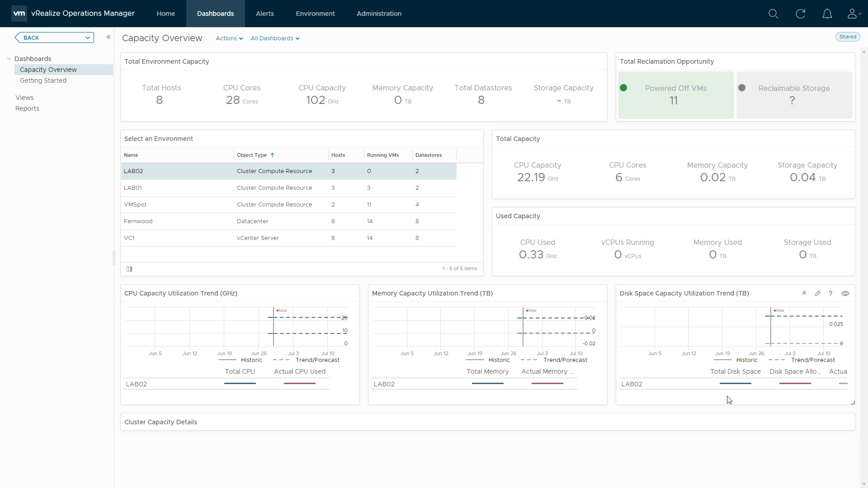Open the Environment tab
The width and height of the screenshot is (868, 488).
[316, 14]
